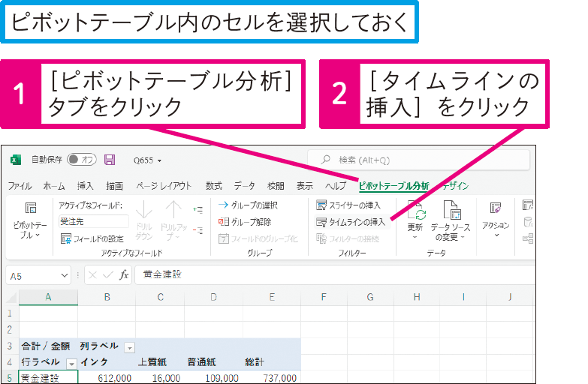Select cell 黄金建設 in row 5
This screenshot has width=588, height=384.
[48, 377]
